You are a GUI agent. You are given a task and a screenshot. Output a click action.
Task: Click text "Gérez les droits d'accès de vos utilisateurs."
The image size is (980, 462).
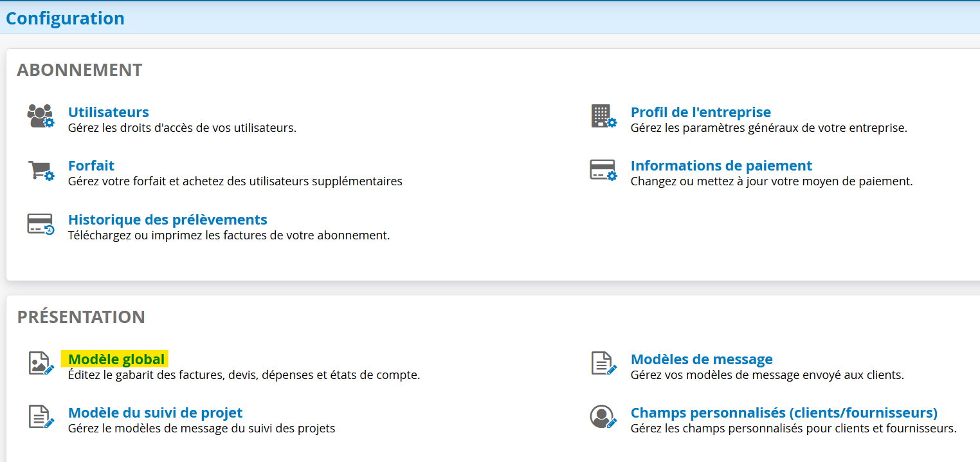point(182,127)
